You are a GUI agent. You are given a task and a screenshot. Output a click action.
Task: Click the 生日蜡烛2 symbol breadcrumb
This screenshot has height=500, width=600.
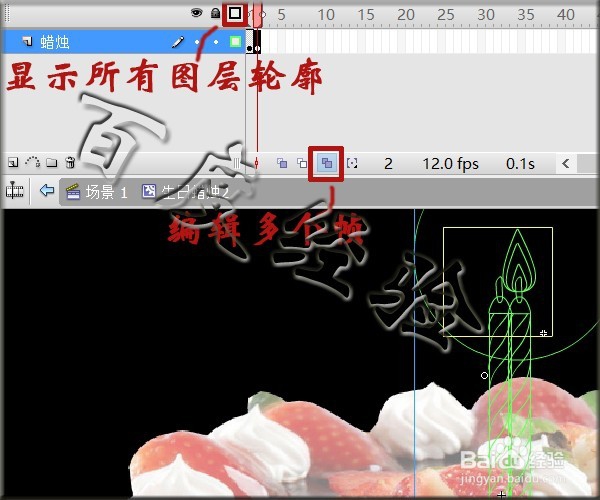(x=186, y=192)
